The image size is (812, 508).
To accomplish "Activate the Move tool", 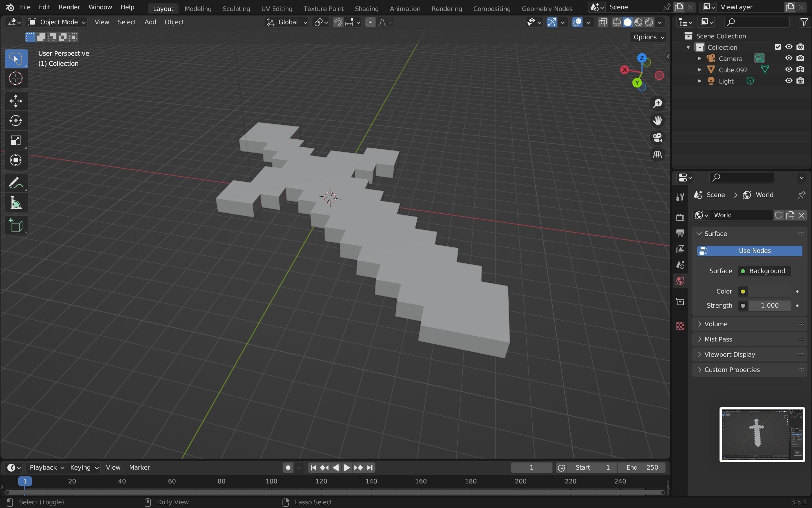I will tap(16, 101).
